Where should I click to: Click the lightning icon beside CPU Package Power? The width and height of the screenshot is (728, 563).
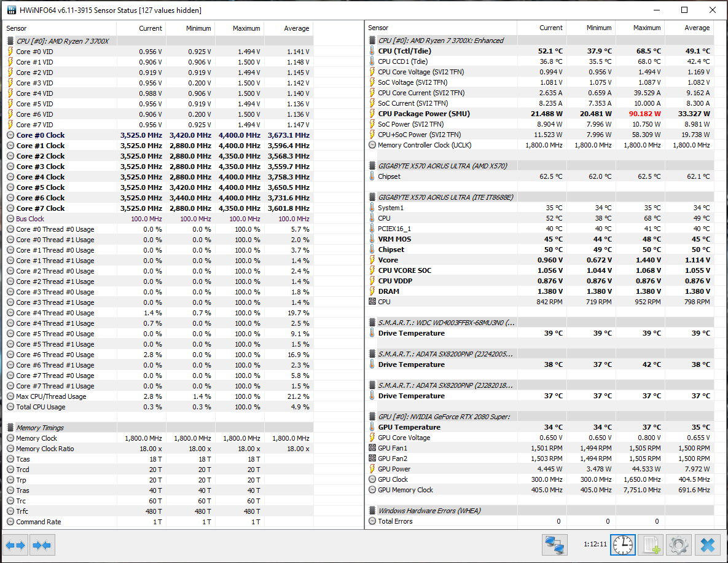click(372, 114)
